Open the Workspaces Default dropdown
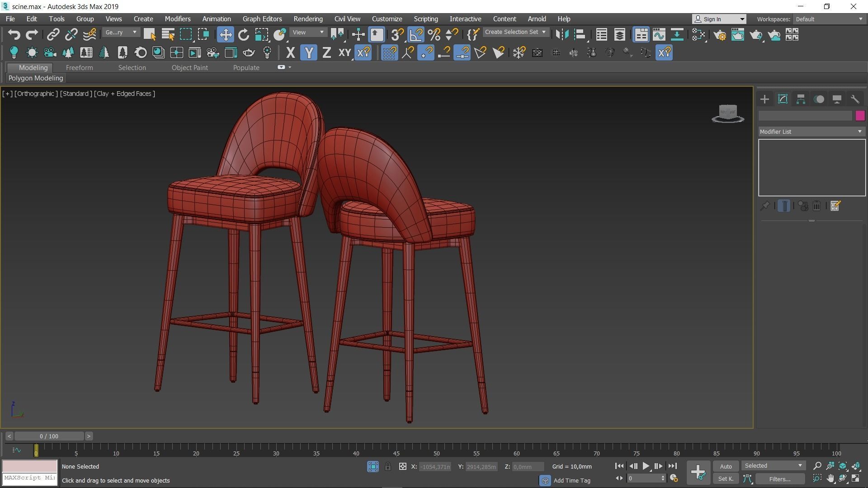This screenshot has width=868, height=488. [829, 19]
